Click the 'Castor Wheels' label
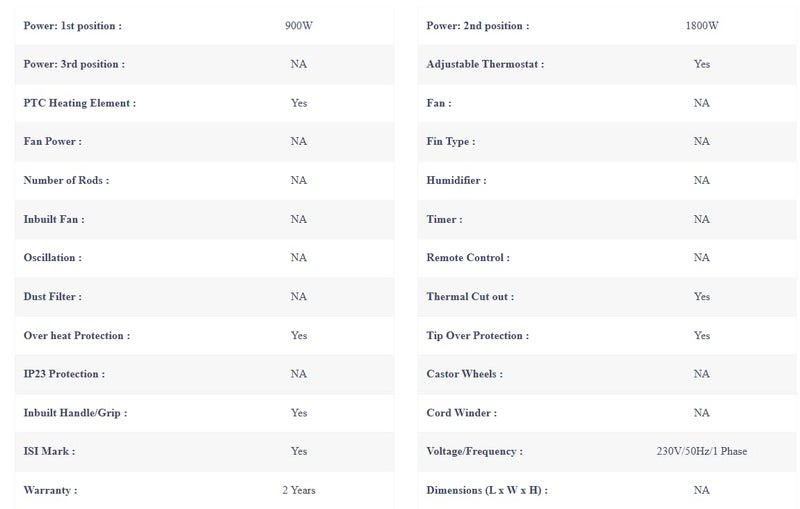 (x=464, y=374)
